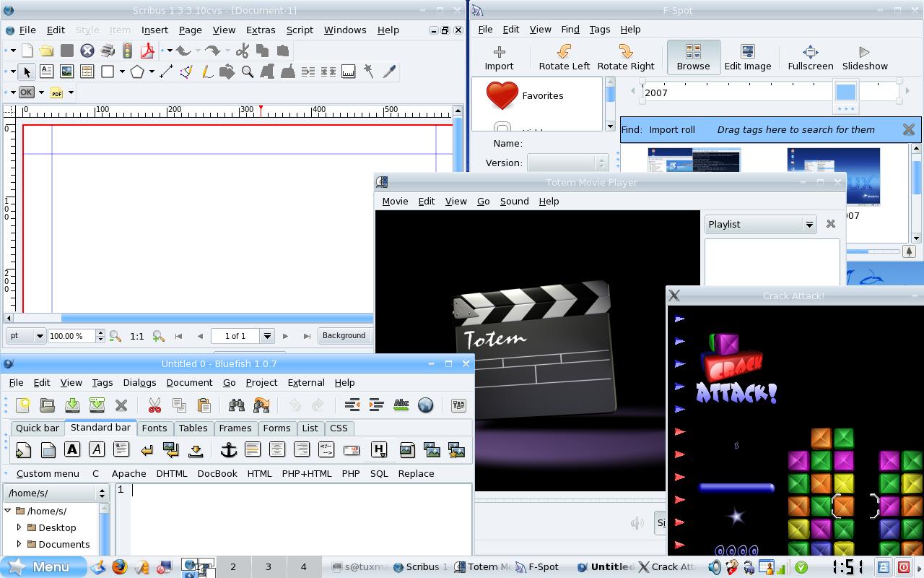924x578 pixels.
Task: Export Scribus document as PDF (Acrobat icon)
Action: pyautogui.click(x=148, y=51)
